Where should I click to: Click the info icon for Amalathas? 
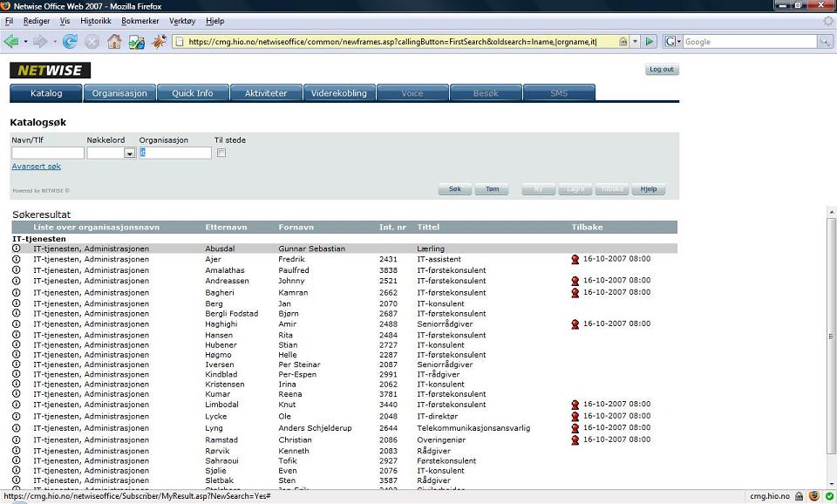coord(16,270)
